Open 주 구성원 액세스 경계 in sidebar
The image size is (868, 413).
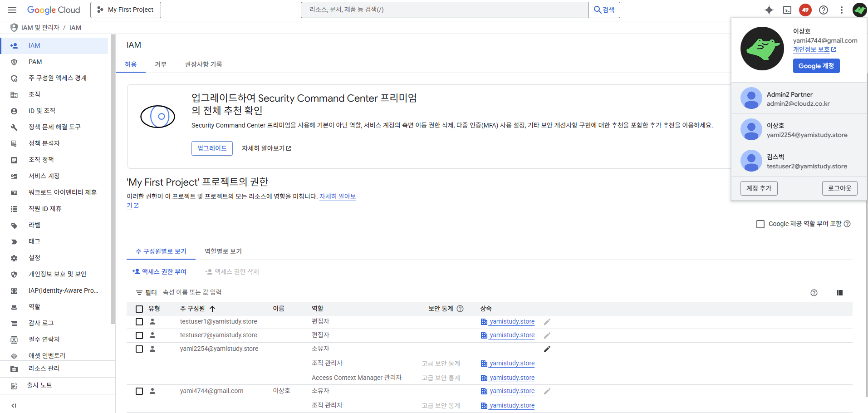coord(54,79)
